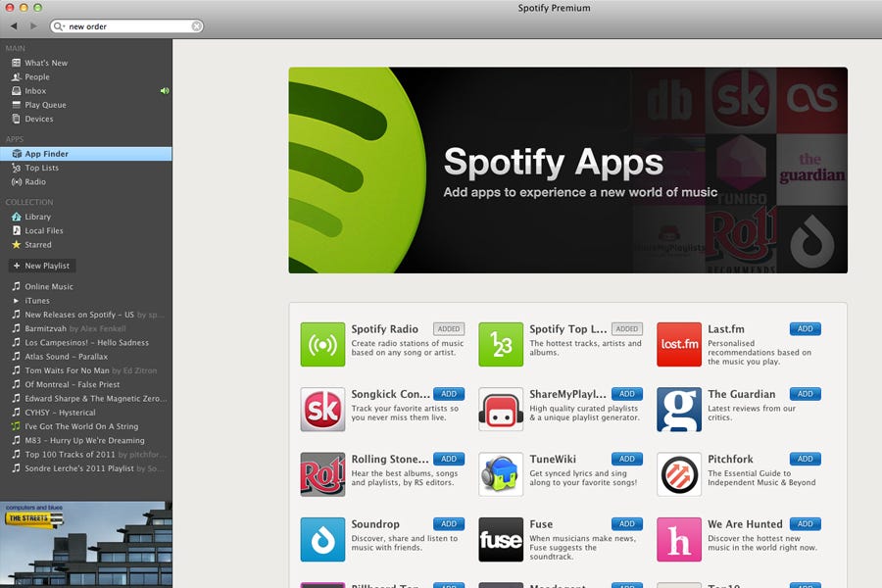Open What's New in sidebar
The width and height of the screenshot is (882, 588).
click(x=86, y=63)
